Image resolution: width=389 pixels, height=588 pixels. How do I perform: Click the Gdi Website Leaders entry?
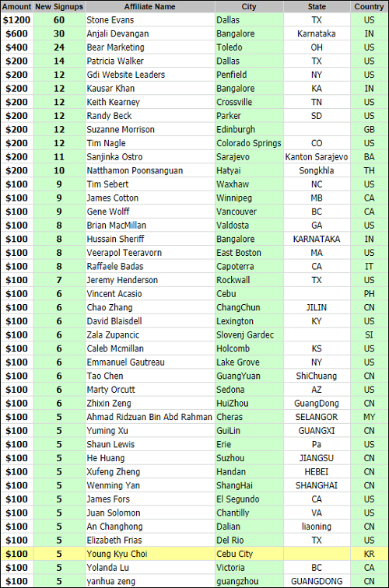126,75
